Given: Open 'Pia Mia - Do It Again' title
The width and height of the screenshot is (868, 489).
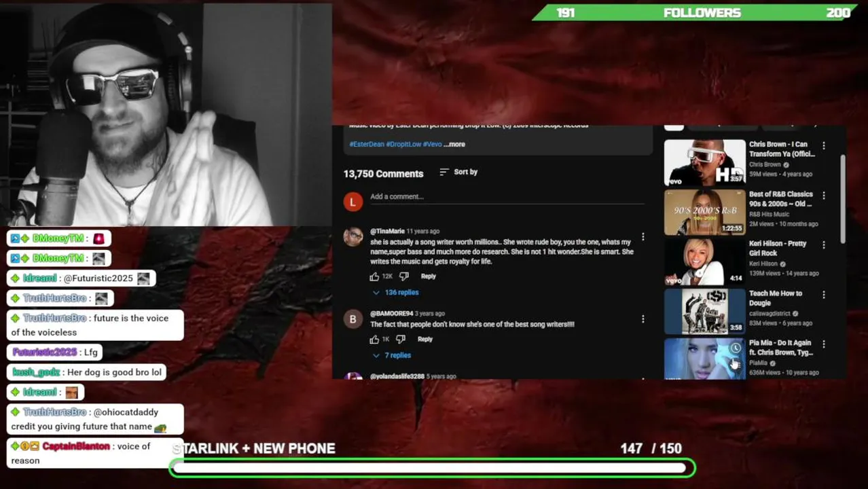Looking at the screenshot, I should tap(781, 348).
